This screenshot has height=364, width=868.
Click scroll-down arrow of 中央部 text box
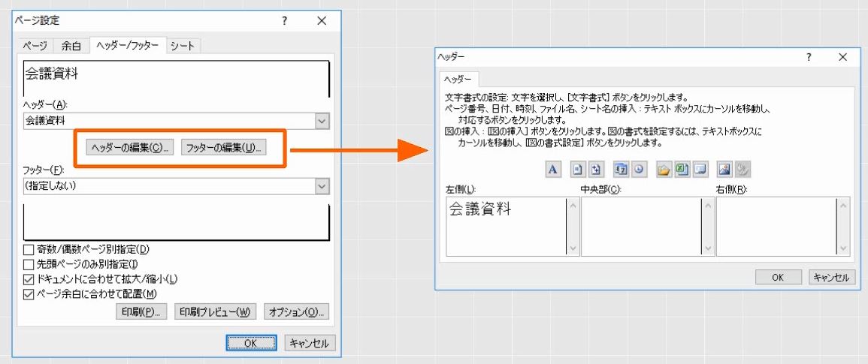click(x=708, y=248)
